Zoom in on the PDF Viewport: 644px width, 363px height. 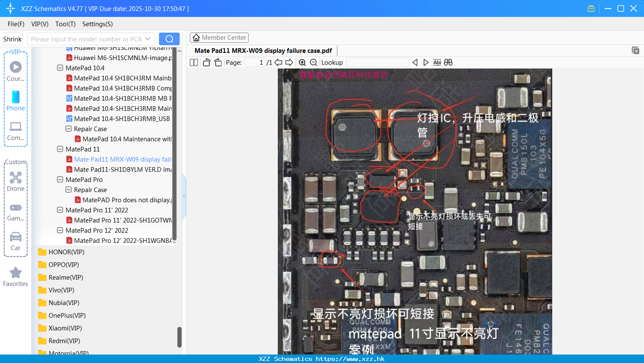(x=302, y=62)
